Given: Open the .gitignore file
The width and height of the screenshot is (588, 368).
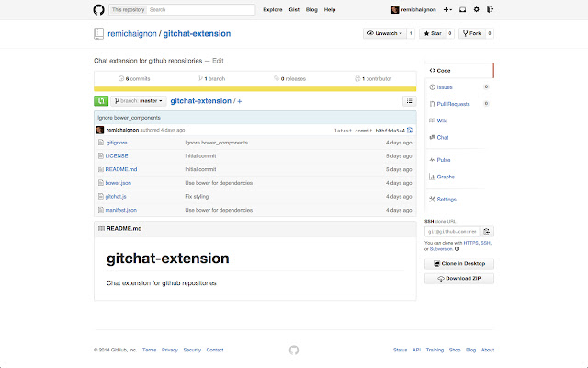Looking at the screenshot, I should click(116, 143).
